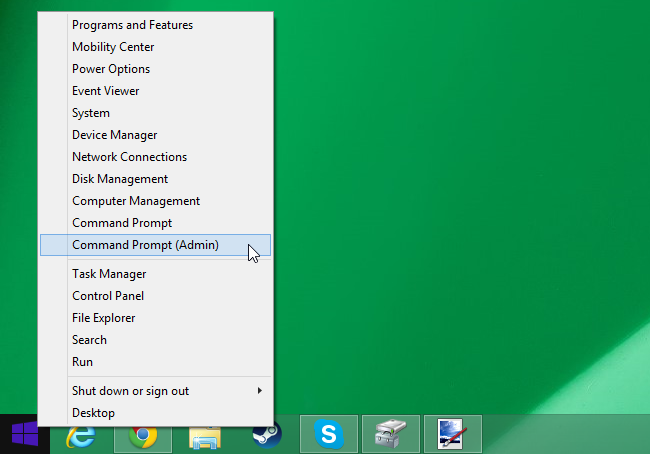Open the File Explorer folder taskbar icon
Screen dimensions: 650x454
tap(205, 437)
